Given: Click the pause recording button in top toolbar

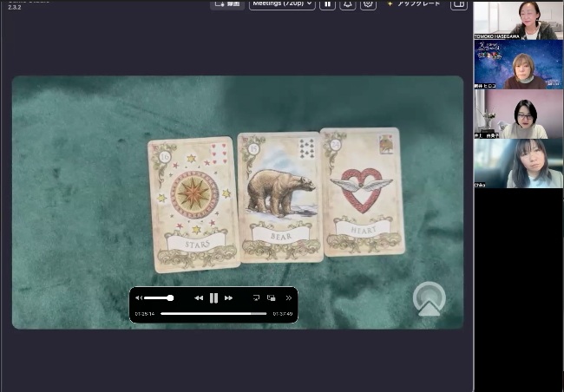Looking at the screenshot, I should [327, 3].
